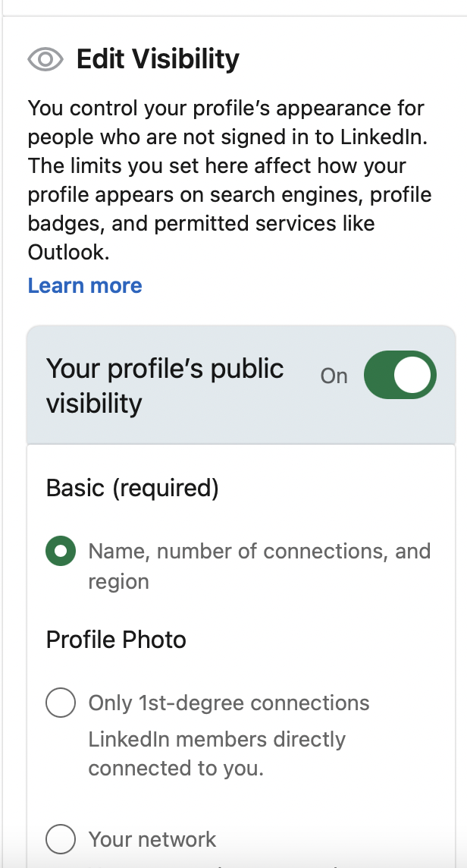Click the white knob of the visibility switch
The image size is (467, 868).
point(412,375)
